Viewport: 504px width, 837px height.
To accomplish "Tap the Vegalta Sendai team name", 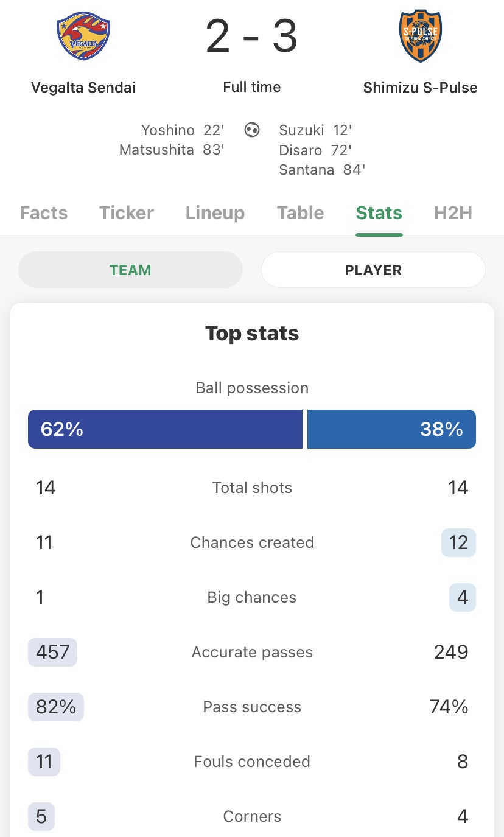I will pos(83,88).
